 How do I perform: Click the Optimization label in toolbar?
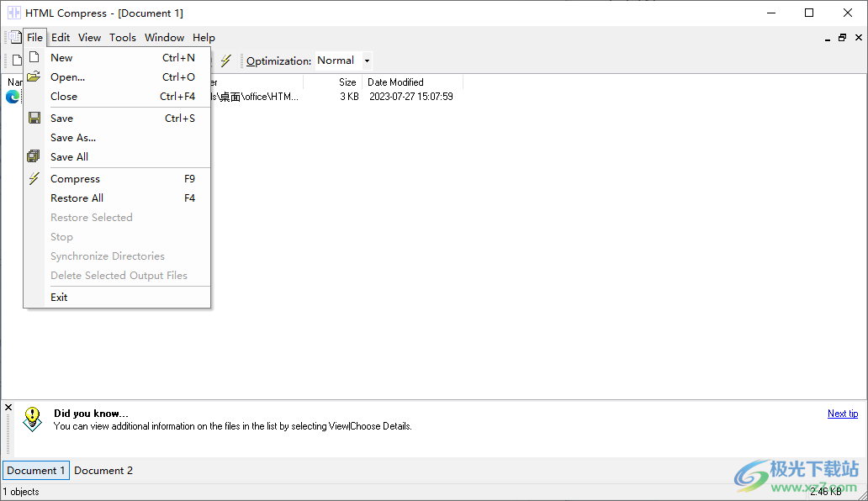[279, 61]
